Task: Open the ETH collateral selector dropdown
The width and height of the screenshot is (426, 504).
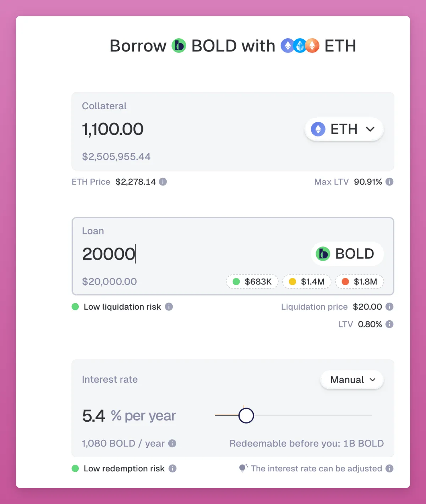Action: tap(344, 129)
